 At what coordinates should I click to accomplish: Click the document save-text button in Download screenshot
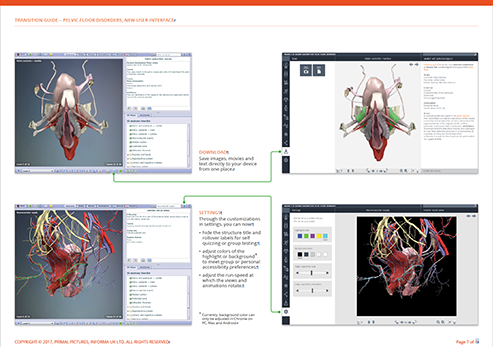coord(319,71)
